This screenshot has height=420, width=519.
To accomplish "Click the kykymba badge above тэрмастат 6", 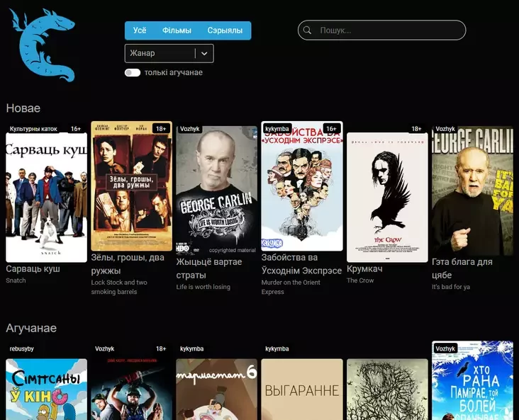I will (x=192, y=349).
